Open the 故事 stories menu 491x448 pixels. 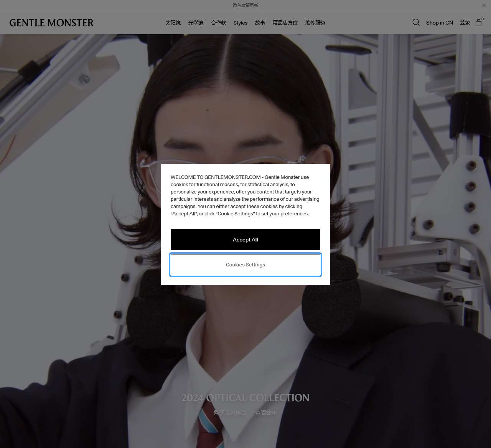(260, 23)
